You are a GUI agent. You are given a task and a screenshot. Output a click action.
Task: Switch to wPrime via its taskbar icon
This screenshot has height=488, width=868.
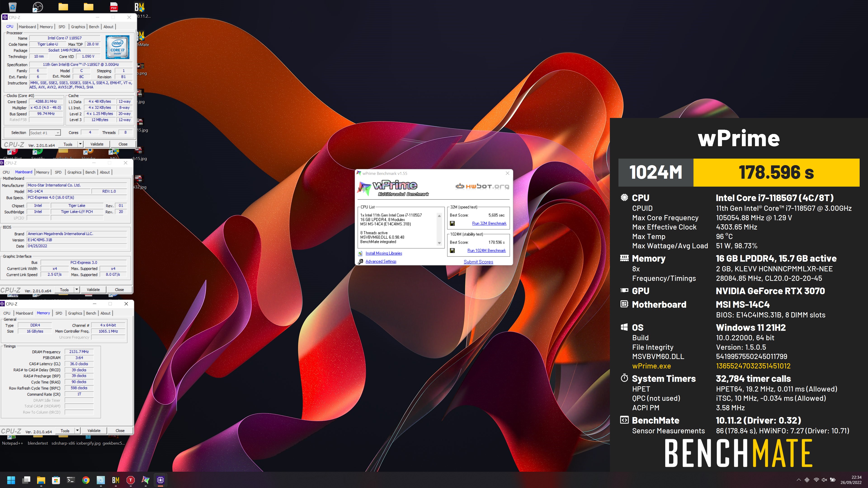[146, 480]
